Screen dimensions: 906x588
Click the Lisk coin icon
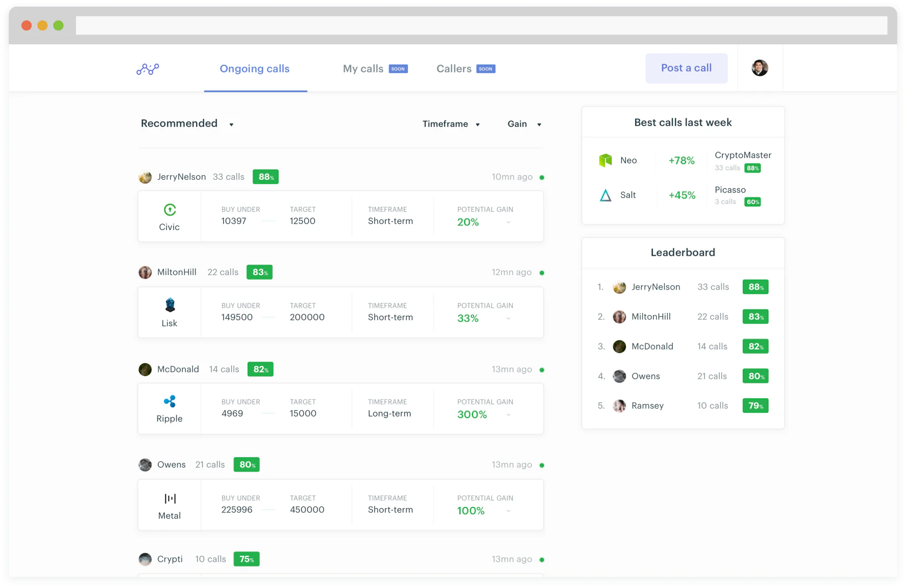[170, 305]
